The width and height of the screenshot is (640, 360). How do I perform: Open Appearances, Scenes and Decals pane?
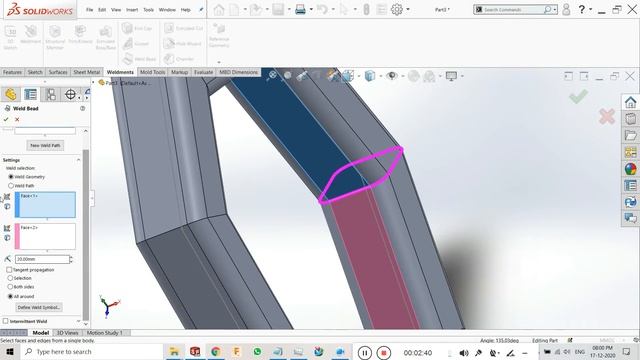pyautogui.click(x=631, y=169)
